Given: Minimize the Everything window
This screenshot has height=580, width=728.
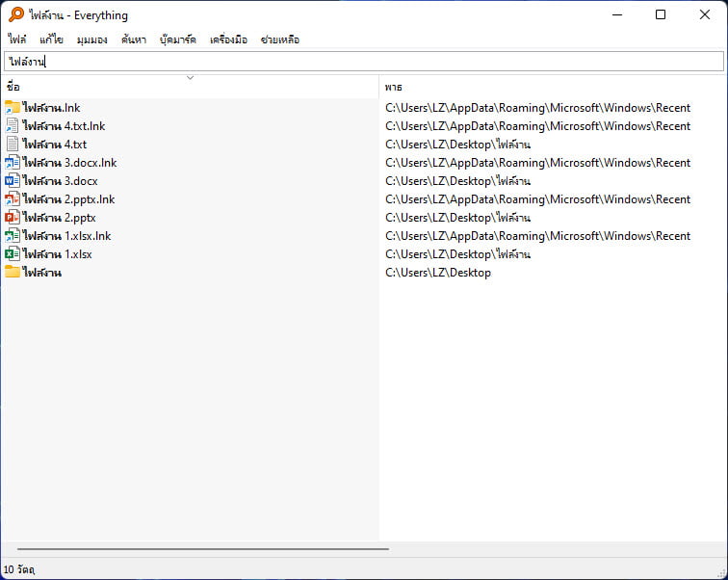Looking at the screenshot, I should pyautogui.click(x=617, y=14).
